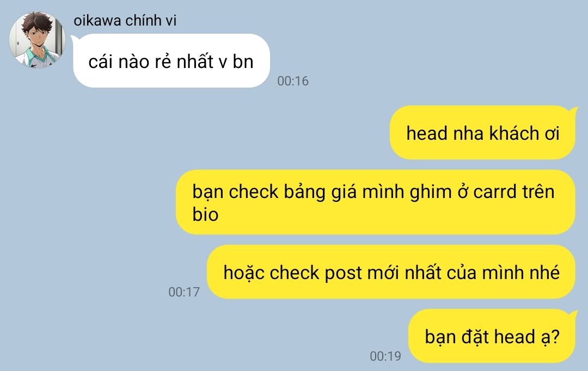This screenshot has height=371, width=588.
Task: Select the received message 'cái nào rẻ nhất v bn'
Action: [x=171, y=61]
